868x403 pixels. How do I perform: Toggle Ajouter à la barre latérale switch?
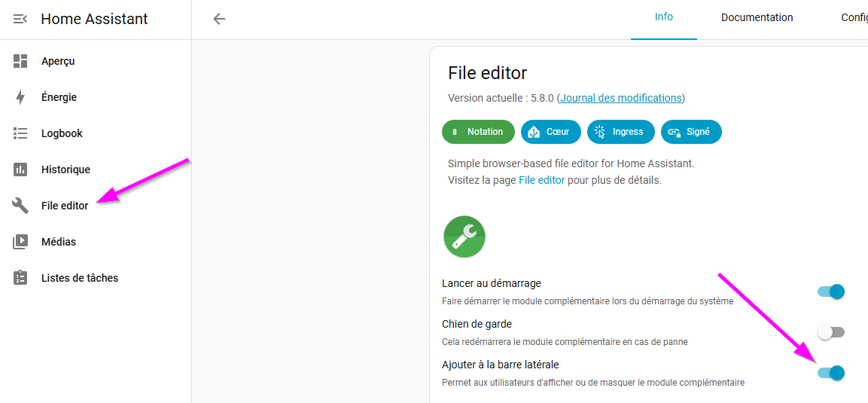[831, 373]
